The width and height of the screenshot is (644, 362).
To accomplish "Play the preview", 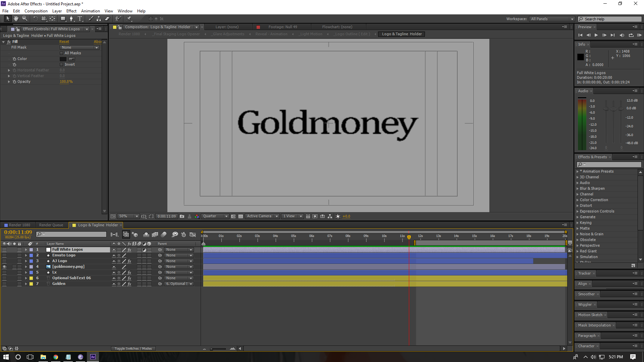I will (596, 35).
